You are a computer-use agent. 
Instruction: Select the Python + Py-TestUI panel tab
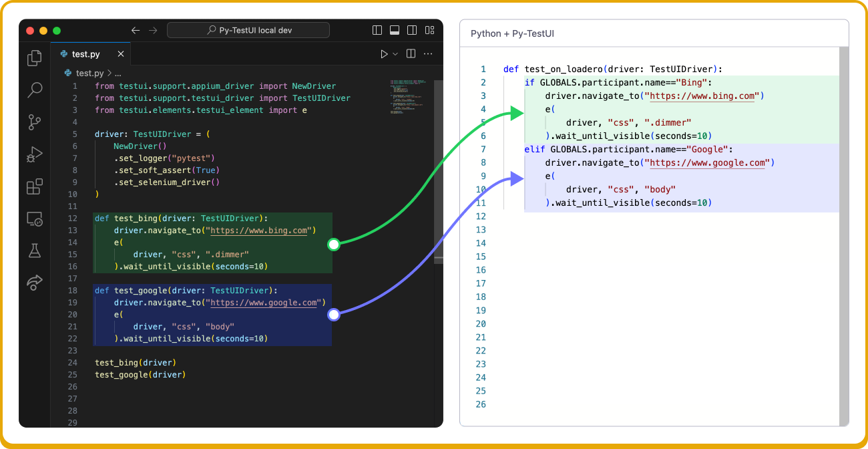(512, 33)
